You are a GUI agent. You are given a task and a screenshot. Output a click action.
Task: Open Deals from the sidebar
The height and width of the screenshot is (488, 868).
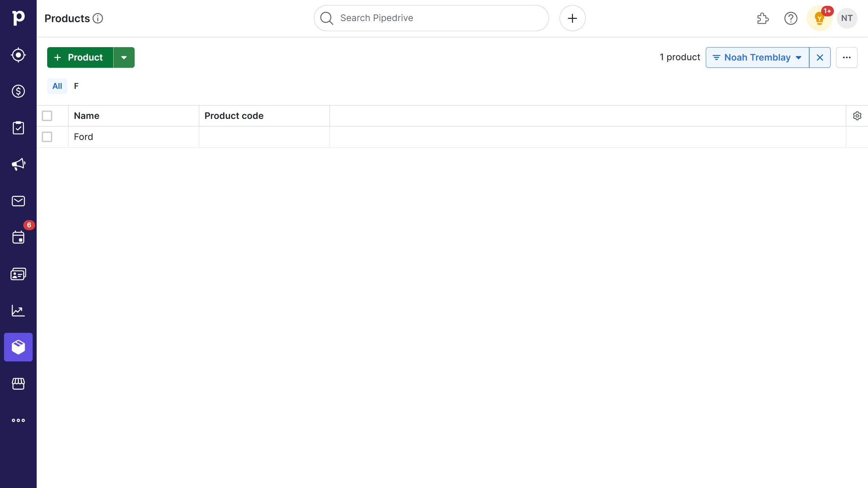(x=18, y=91)
